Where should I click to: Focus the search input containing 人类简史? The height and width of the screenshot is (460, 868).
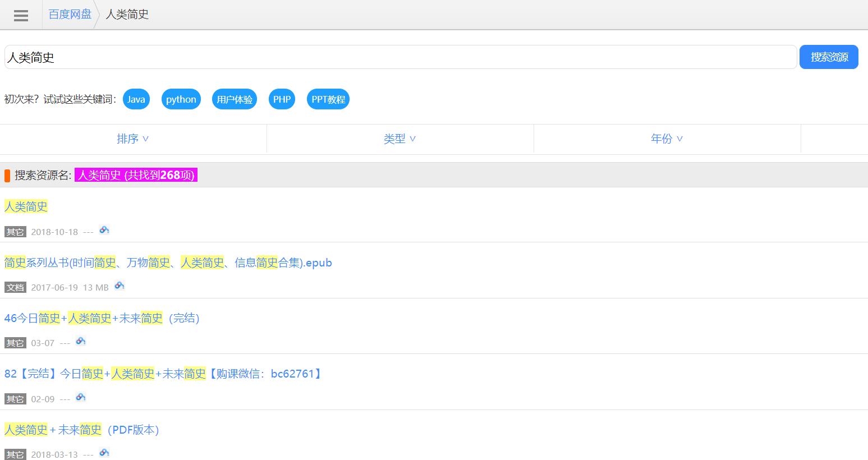click(x=400, y=57)
